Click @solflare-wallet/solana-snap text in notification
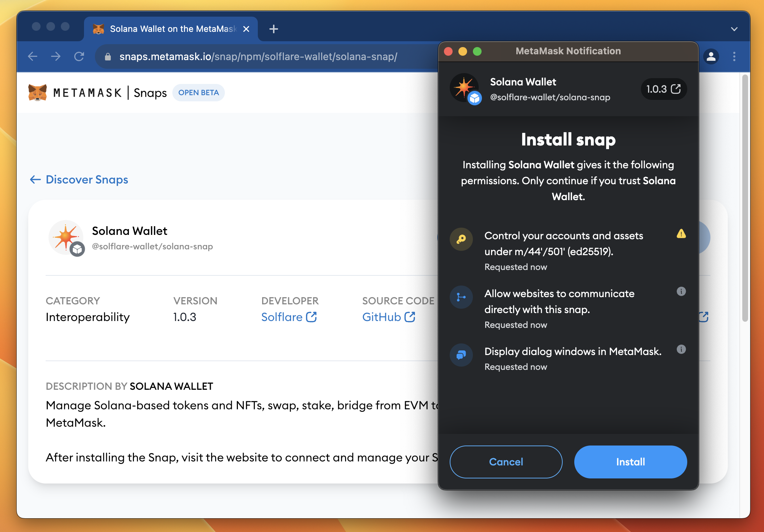764x532 pixels. pyautogui.click(x=550, y=97)
